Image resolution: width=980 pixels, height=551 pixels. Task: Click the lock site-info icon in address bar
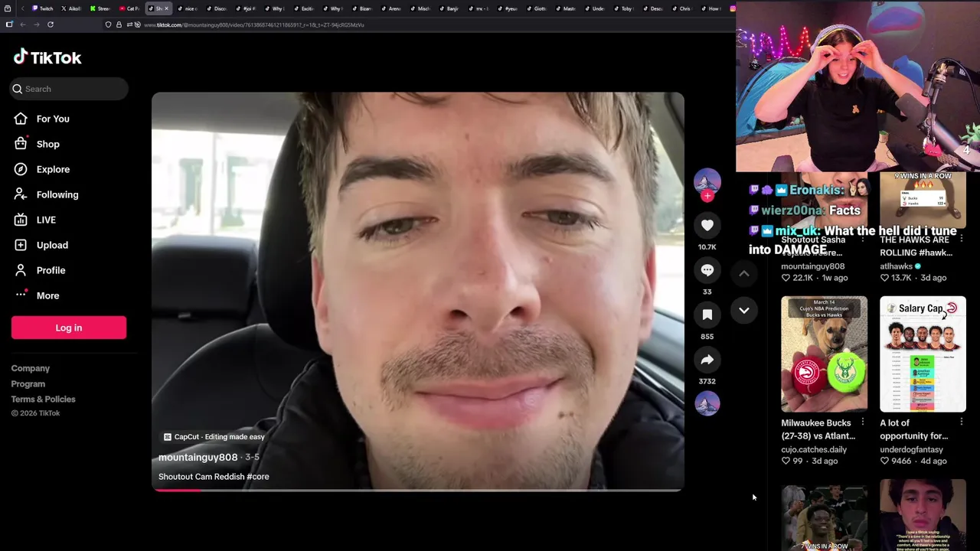point(119,24)
